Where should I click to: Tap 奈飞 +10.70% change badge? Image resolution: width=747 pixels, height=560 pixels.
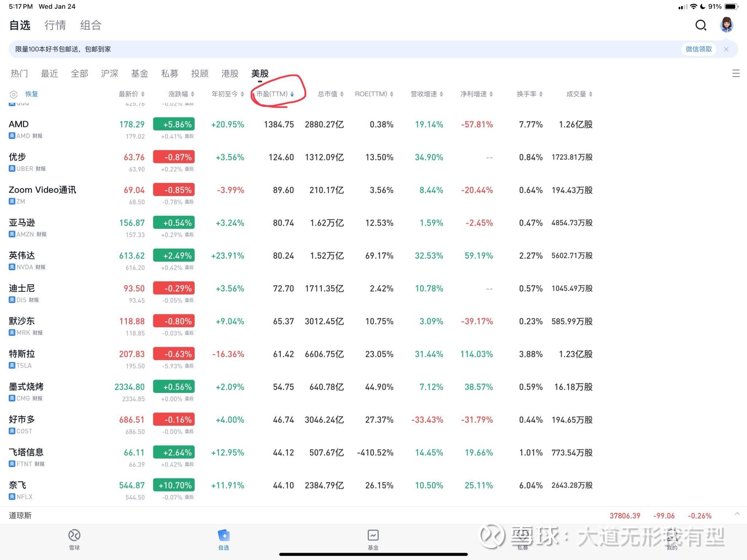click(174, 485)
